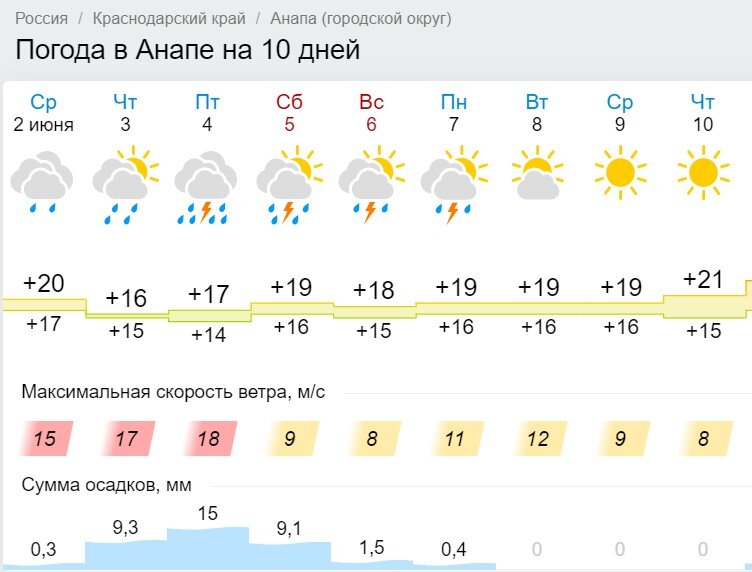The height and width of the screenshot is (572, 752).
Task: Select Thursday 3 sun-and-rain weather icon
Action: tap(126, 185)
